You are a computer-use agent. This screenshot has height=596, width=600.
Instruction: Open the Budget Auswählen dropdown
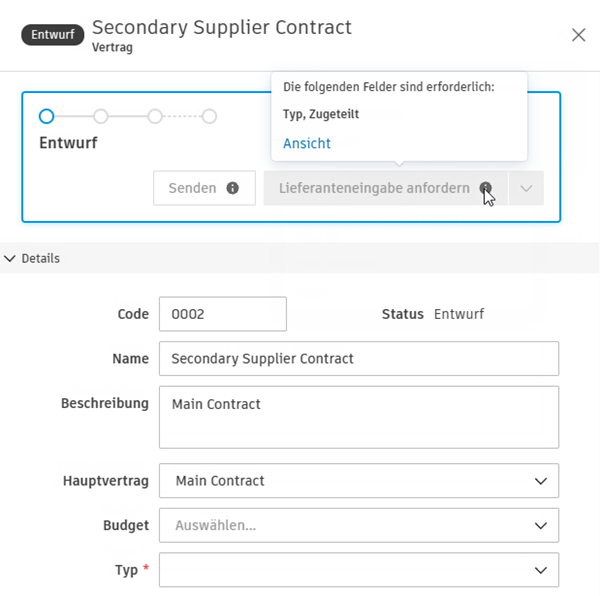pos(358,525)
